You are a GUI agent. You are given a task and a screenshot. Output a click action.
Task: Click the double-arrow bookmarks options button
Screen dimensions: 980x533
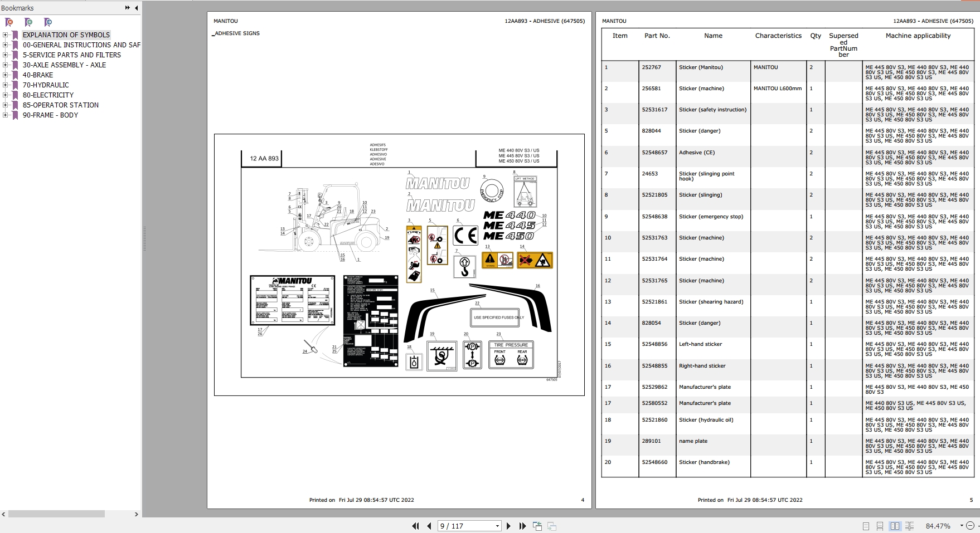127,8
